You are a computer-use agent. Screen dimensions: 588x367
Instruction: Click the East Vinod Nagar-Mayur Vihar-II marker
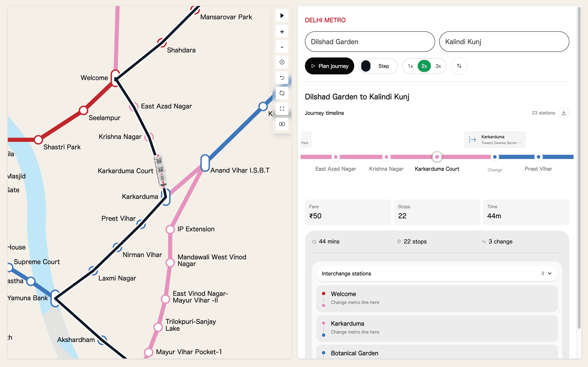[165, 299]
